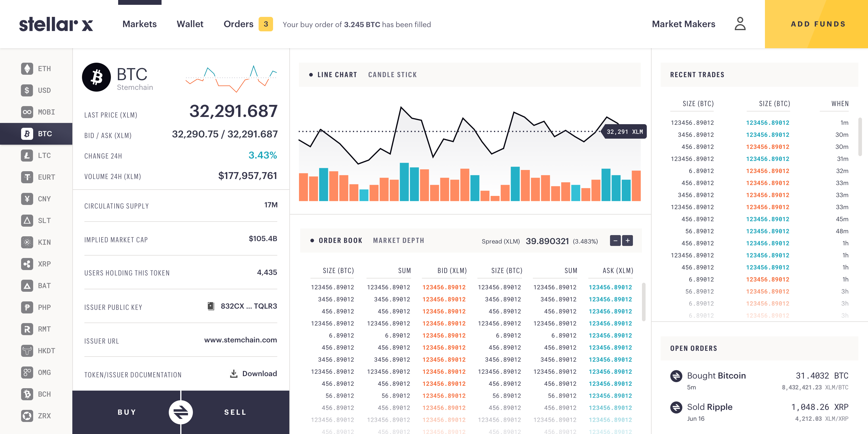The height and width of the screenshot is (434, 868).
Task: Copy the issuer public key via clipboard icon
Action: click(x=211, y=306)
